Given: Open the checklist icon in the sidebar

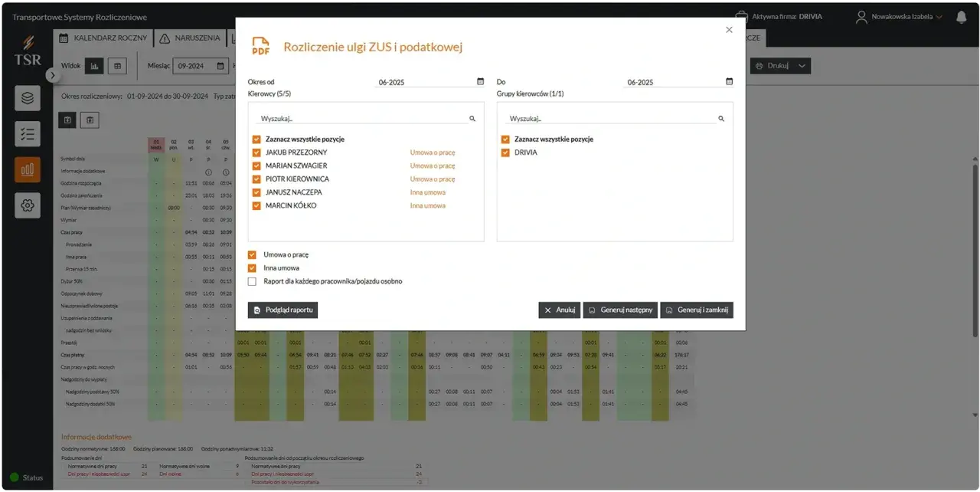Looking at the screenshot, I should (28, 134).
